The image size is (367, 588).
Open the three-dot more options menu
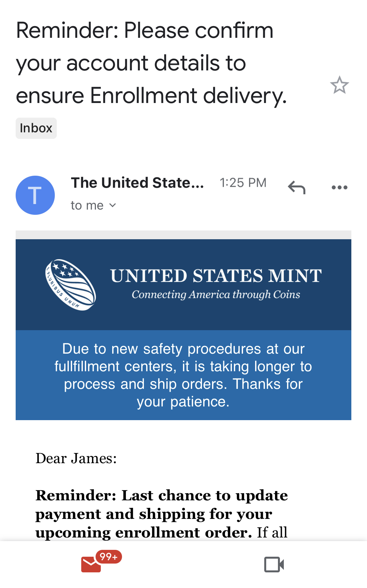coord(339,187)
